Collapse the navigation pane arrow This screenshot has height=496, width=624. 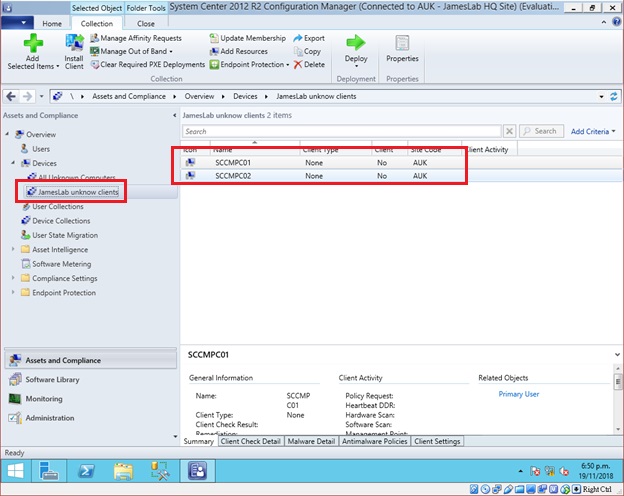174,115
